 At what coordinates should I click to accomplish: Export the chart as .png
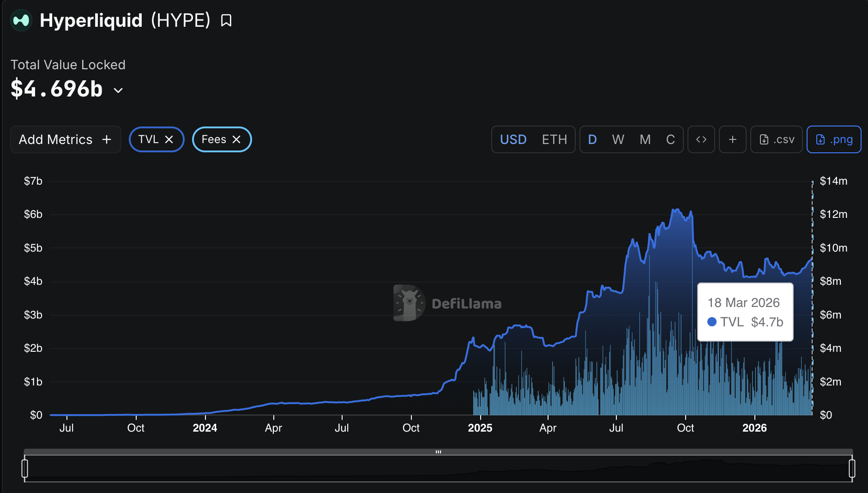pyautogui.click(x=834, y=139)
